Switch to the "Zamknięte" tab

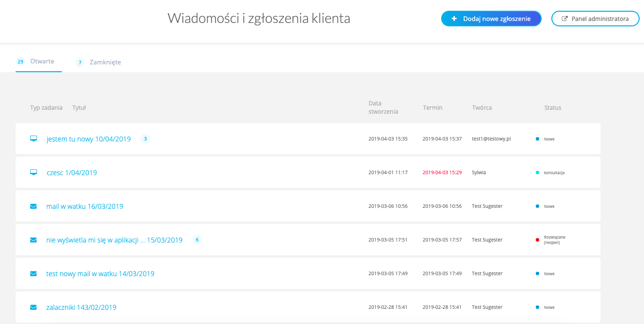(105, 62)
